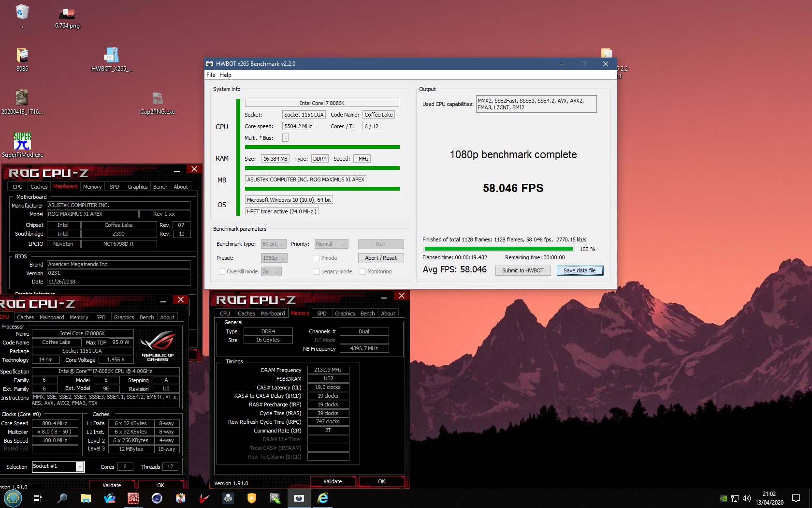This screenshot has height=508, width=812.
Task: Toggle the Overkill mode checkbox
Action: [222, 272]
